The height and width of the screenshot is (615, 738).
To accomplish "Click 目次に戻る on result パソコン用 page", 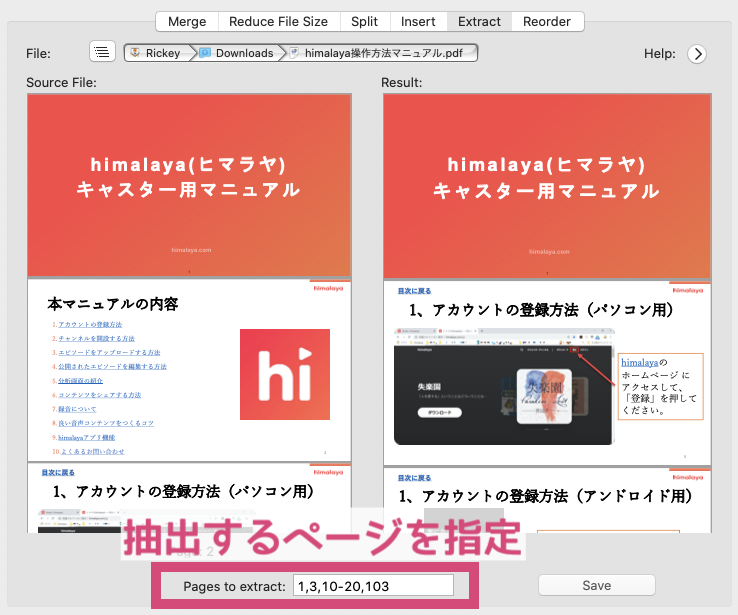I will point(414,291).
